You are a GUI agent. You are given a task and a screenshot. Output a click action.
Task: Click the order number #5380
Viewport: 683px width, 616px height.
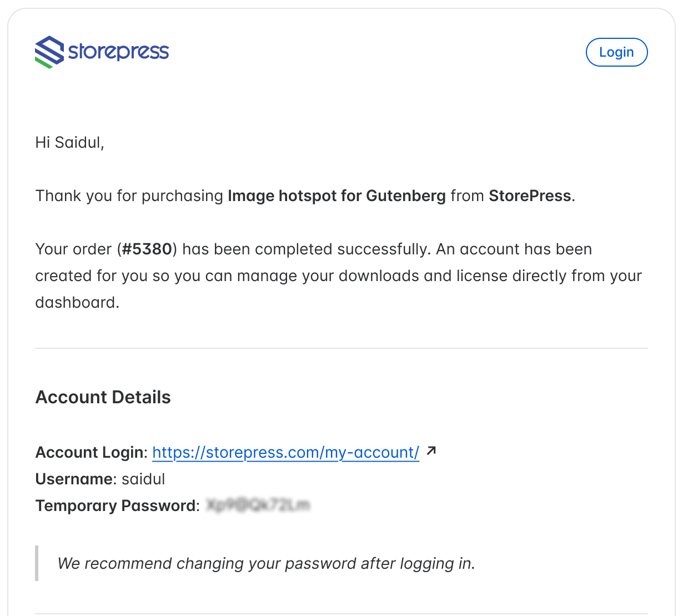(x=147, y=249)
